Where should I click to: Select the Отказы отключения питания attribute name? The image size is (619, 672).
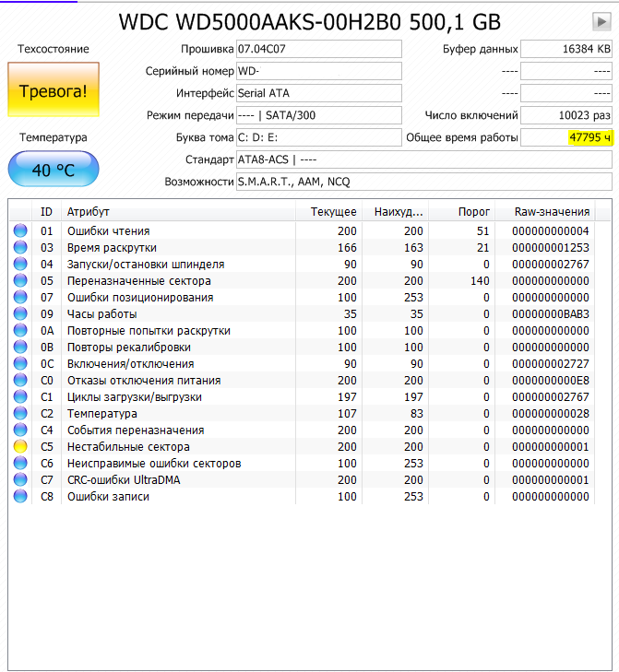[x=144, y=381]
